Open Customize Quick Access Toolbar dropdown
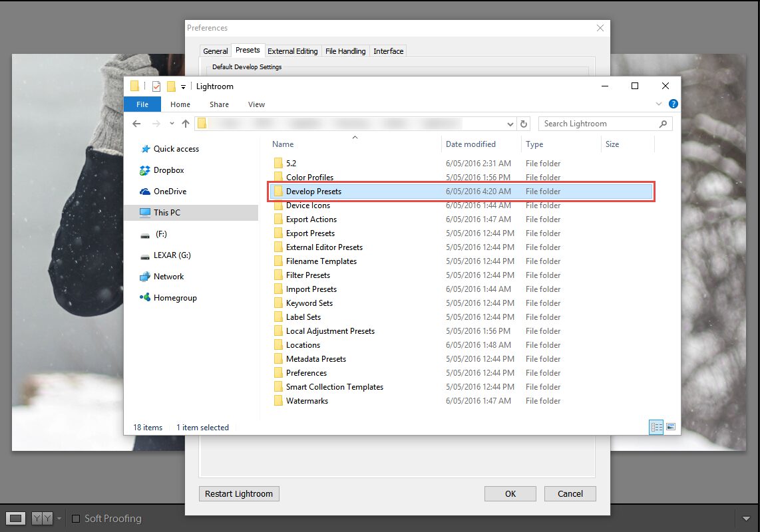 coord(183,86)
